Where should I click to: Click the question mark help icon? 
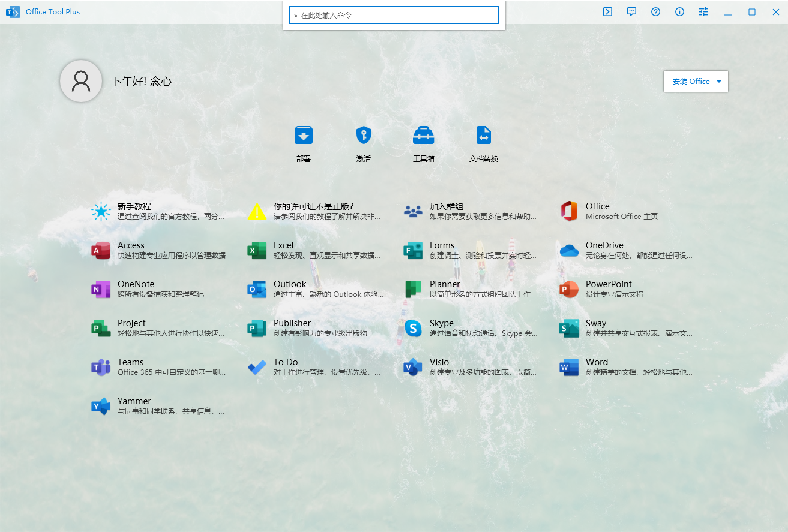tap(655, 11)
